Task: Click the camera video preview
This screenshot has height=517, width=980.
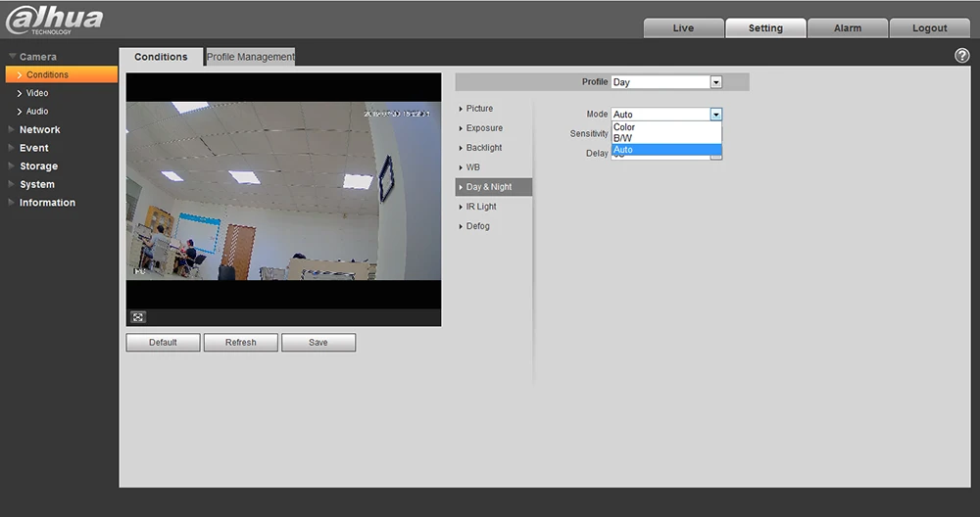Action: tap(284, 191)
